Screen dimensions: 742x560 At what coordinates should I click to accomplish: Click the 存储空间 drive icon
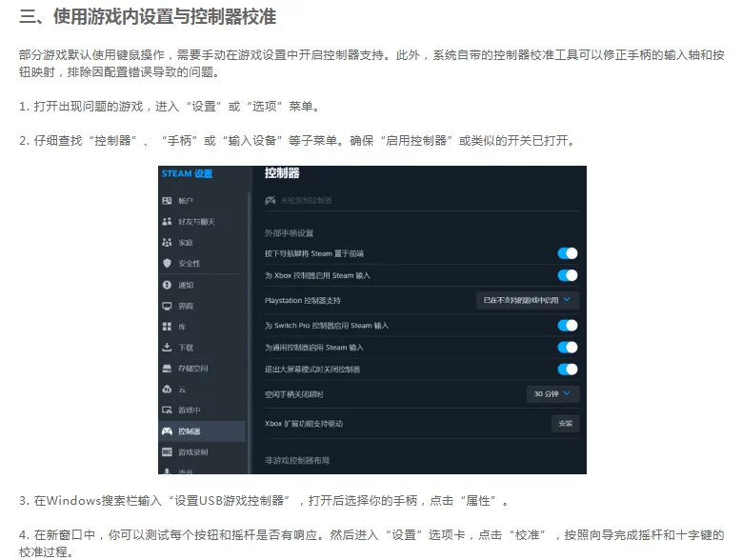pyautogui.click(x=167, y=368)
